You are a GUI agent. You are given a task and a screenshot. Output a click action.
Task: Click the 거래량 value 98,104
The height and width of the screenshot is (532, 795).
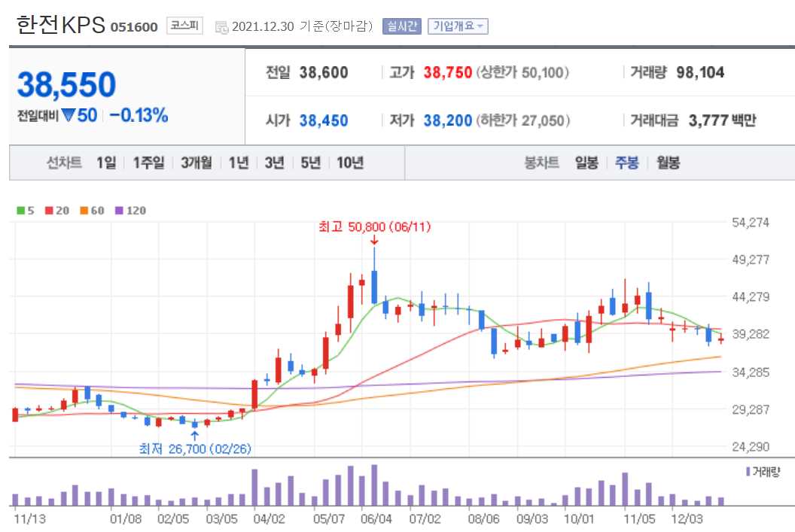pos(700,72)
